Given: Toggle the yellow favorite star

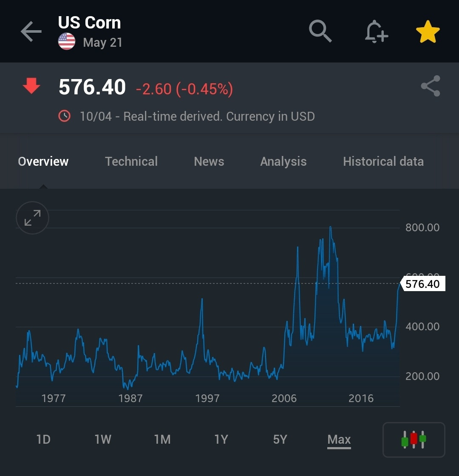Looking at the screenshot, I should 428,31.
